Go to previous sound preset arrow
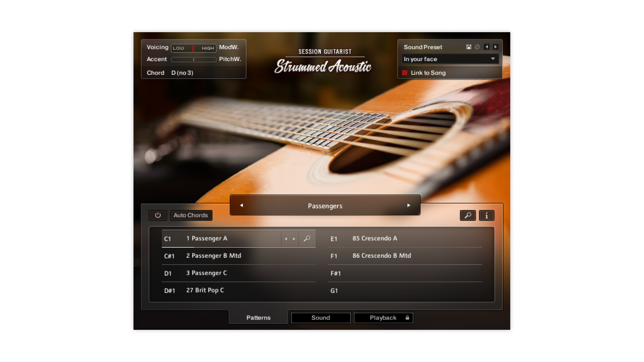 pos(486,47)
